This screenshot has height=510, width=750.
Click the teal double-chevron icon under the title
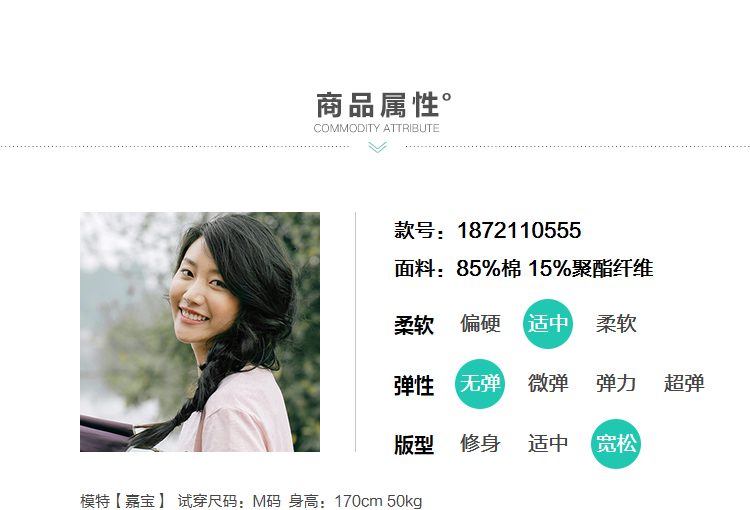(377, 147)
